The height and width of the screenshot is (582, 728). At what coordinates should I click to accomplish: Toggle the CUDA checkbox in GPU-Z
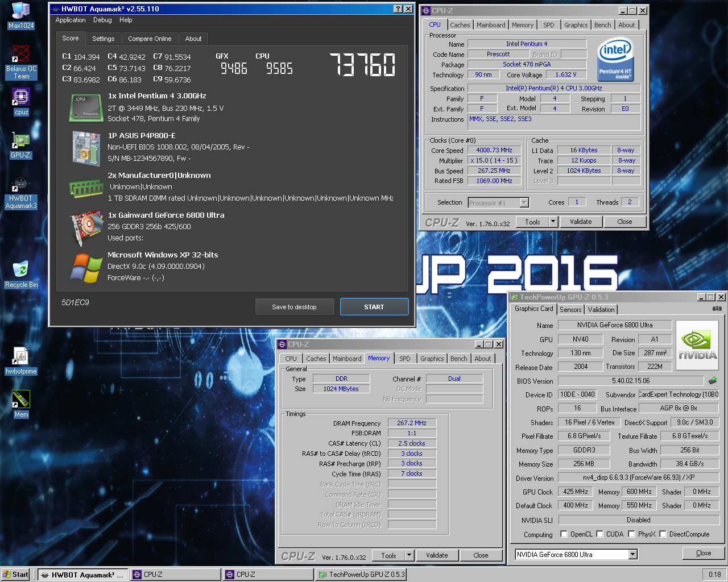tap(599, 534)
